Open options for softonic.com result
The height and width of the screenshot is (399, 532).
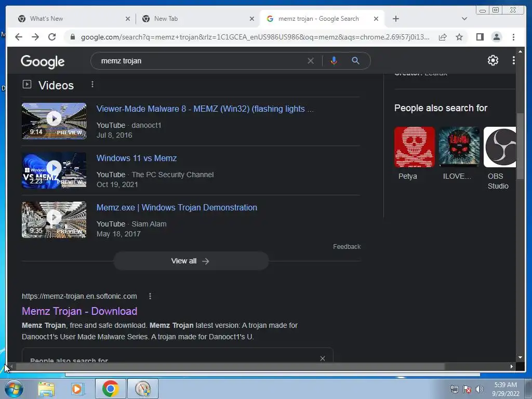[150, 296]
